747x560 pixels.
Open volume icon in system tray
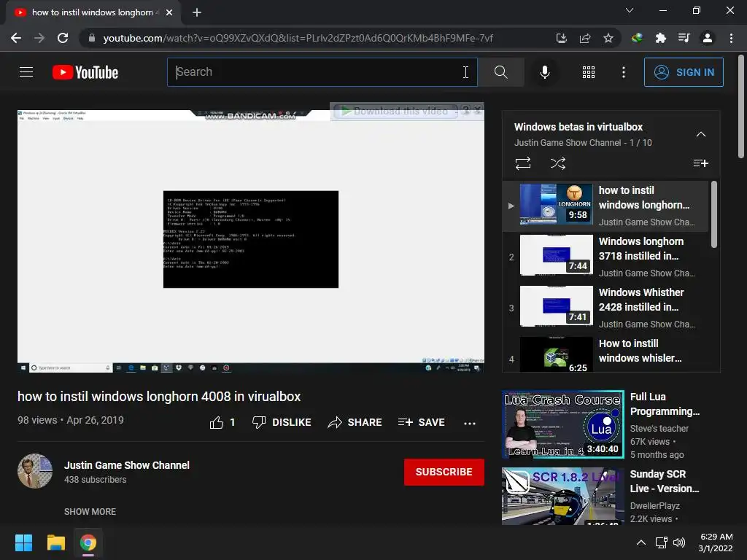coord(679,542)
